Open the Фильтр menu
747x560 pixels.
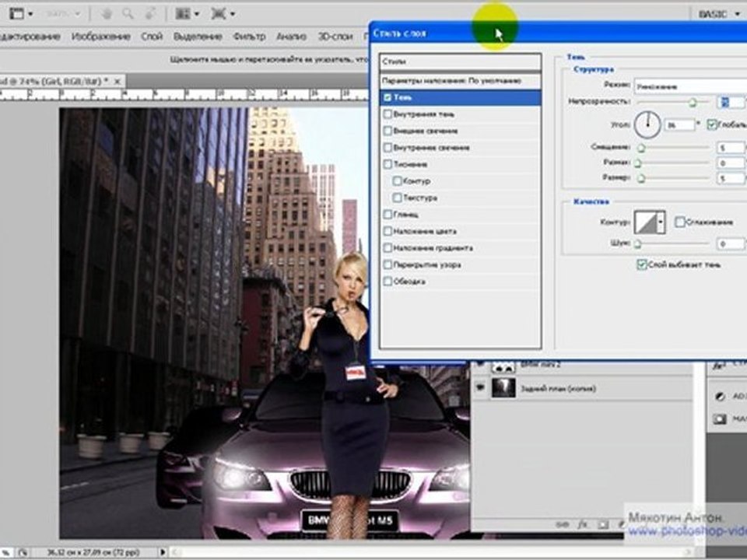[x=249, y=37]
